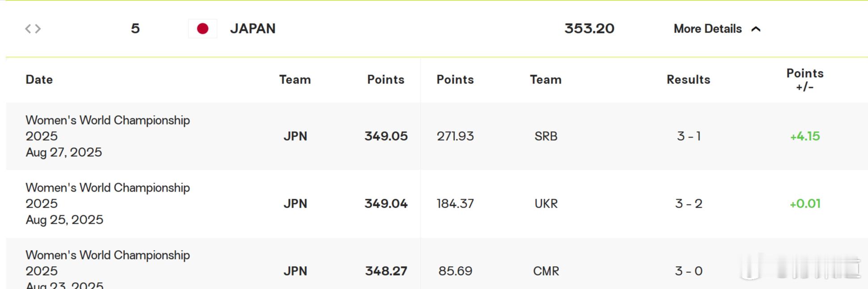The height and width of the screenshot is (289, 868).
Task: Select the opponent team CMR
Action: pyautogui.click(x=546, y=271)
